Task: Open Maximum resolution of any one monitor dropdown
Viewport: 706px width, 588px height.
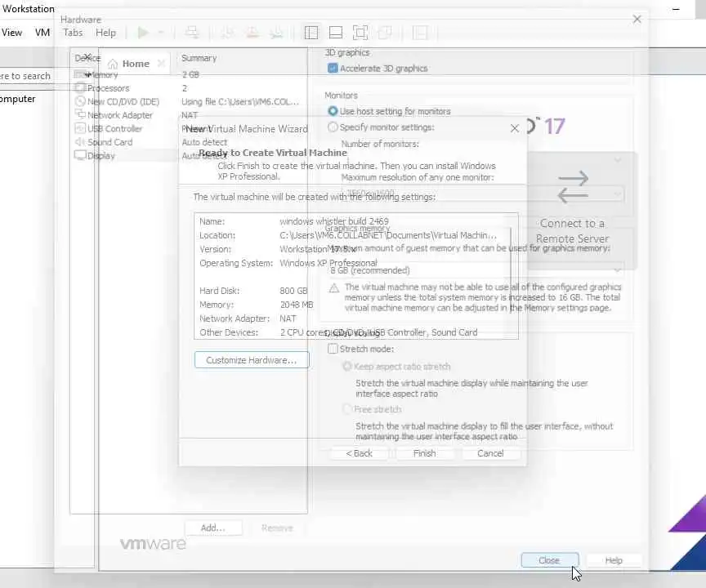Action: [x=618, y=194]
